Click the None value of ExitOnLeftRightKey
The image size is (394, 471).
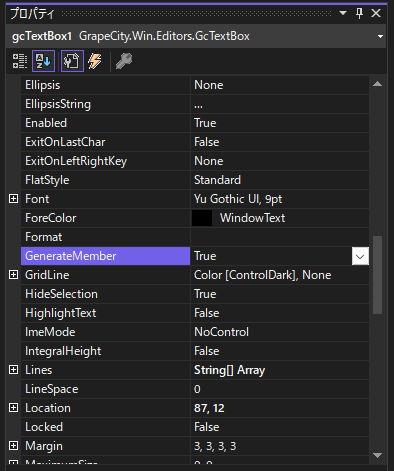pos(209,161)
